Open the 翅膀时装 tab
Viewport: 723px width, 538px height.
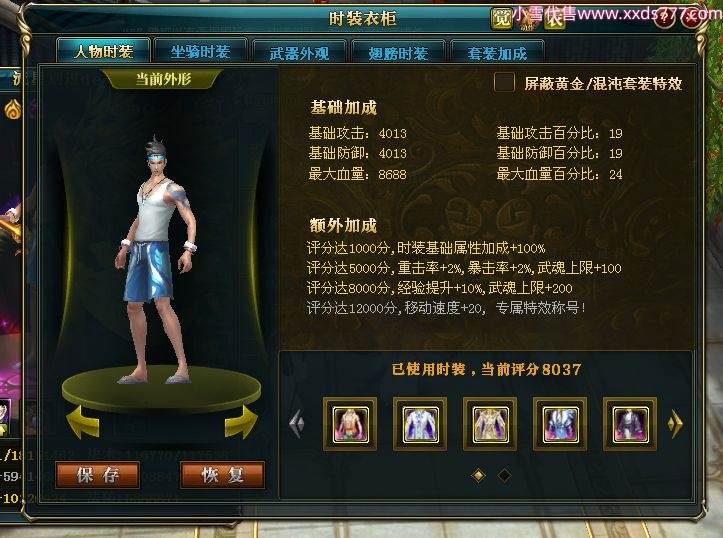tap(398, 52)
